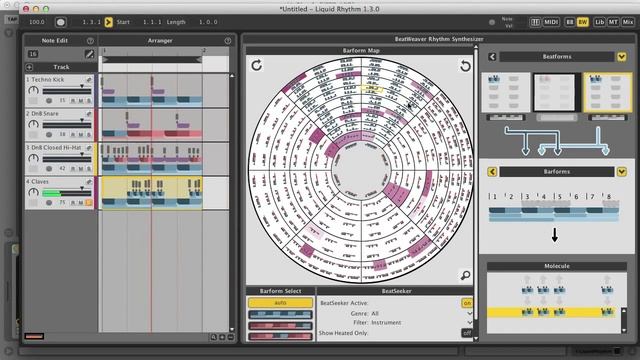Click the DnB Closed Hi-Hat pan knob
The height and width of the screenshot is (360, 640).
(33, 158)
